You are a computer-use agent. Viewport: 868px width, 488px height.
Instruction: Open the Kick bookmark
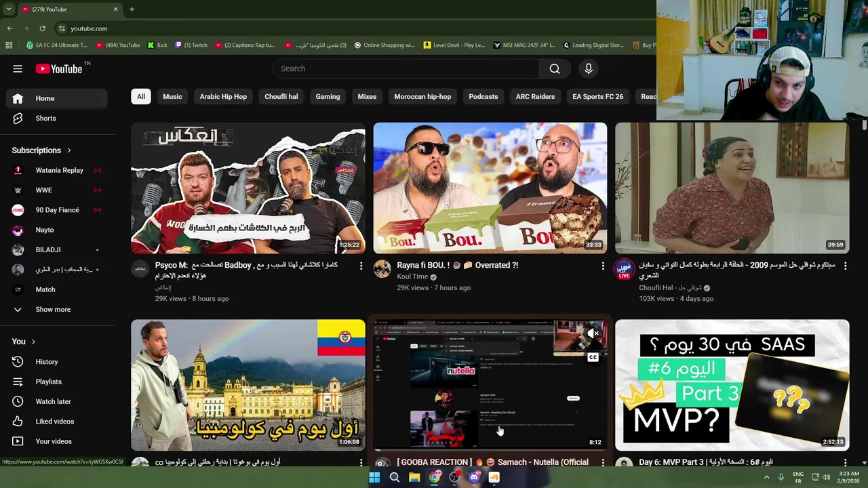click(x=157, y=45)
